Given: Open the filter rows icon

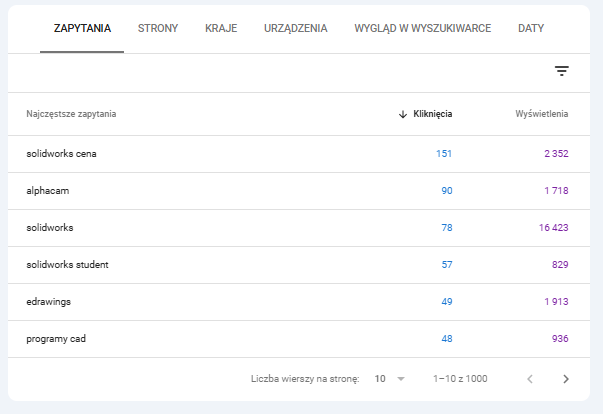Looking at the screenshot, I should 561,71.
